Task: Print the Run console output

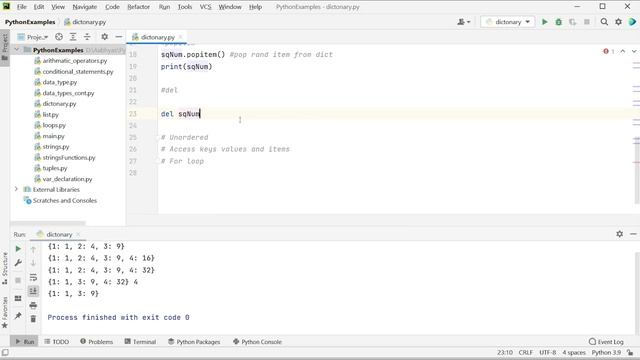Action: [x=33, y=305]
